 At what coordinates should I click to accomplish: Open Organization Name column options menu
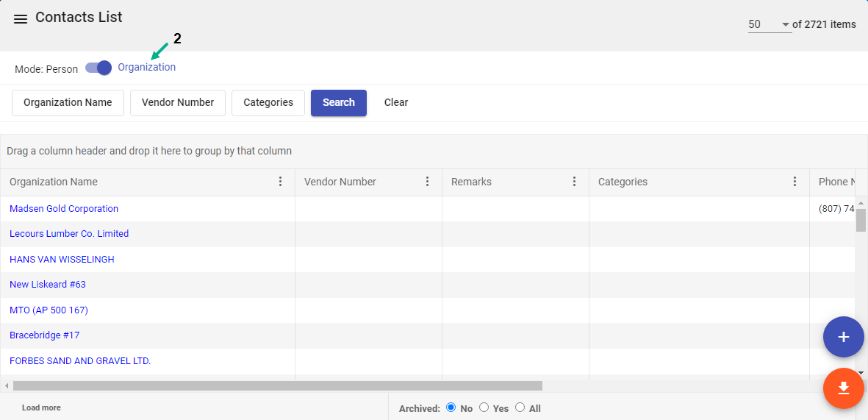[x=280, y=182]
